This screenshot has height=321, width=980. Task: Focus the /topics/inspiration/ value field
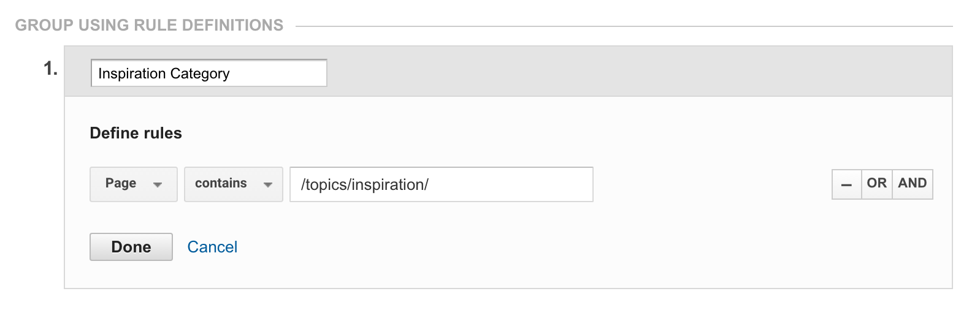point(442,184)
